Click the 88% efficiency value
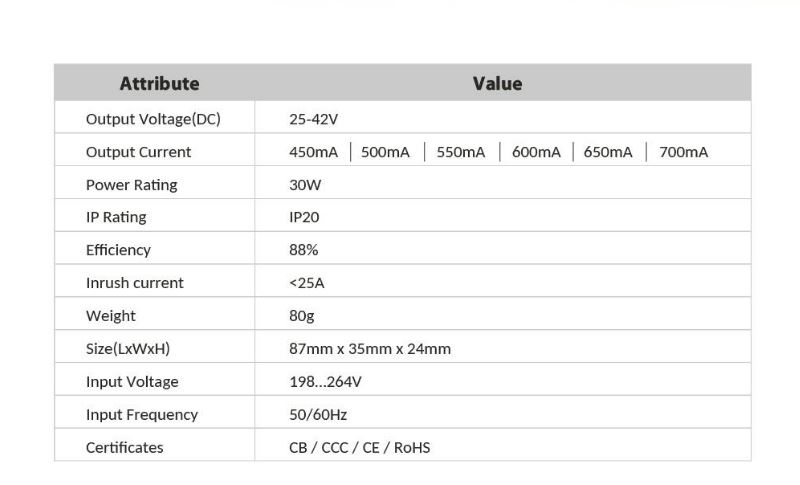Viewport: 800px width, 485px height. point(304,250)
